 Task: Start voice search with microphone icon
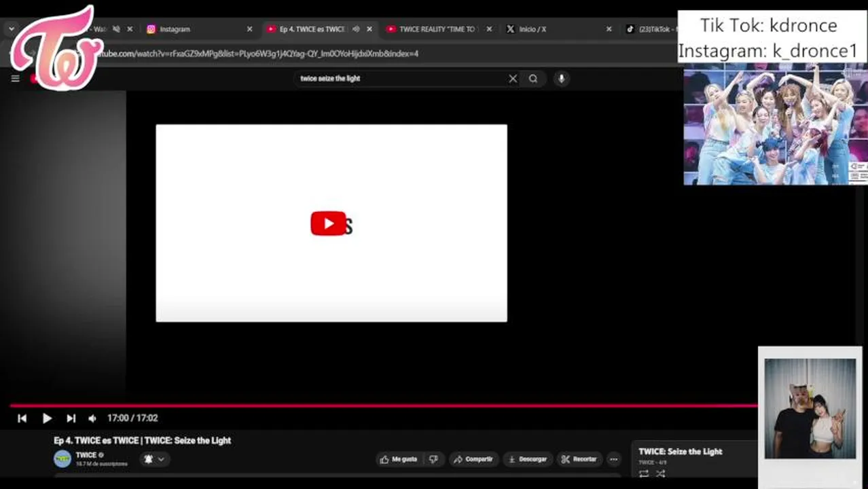pos(561,79)
